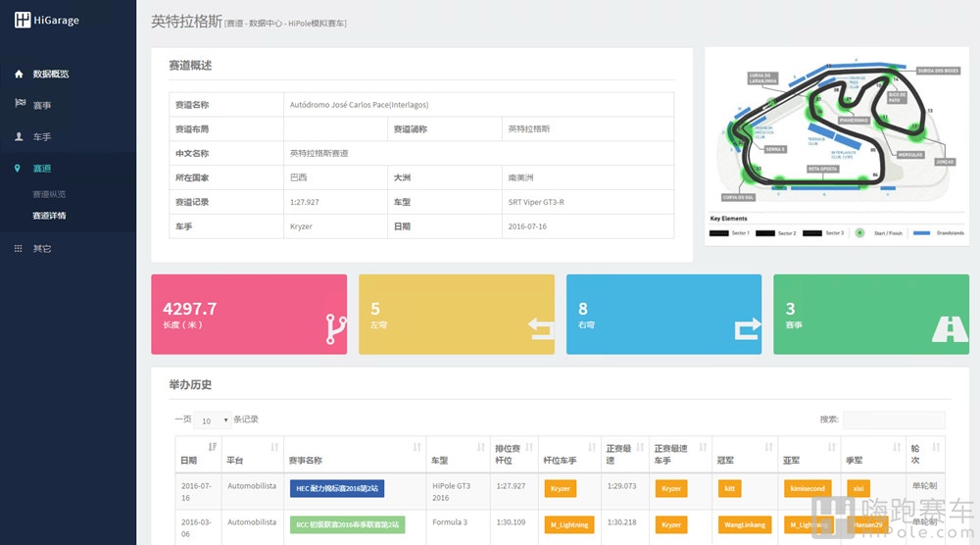Click the 搜索 search input field
980x545 pixels.
coord(894,420)
